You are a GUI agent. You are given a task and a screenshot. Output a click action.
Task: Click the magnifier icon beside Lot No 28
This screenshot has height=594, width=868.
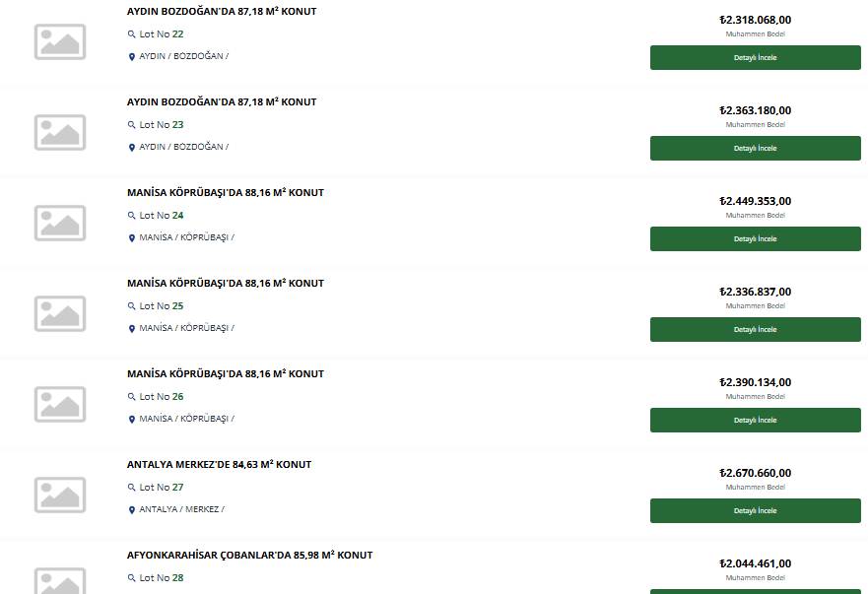[x=131, y=578]
